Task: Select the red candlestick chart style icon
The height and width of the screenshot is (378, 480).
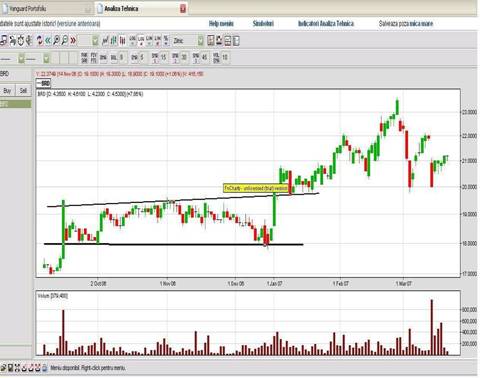Action: [122, 40]
